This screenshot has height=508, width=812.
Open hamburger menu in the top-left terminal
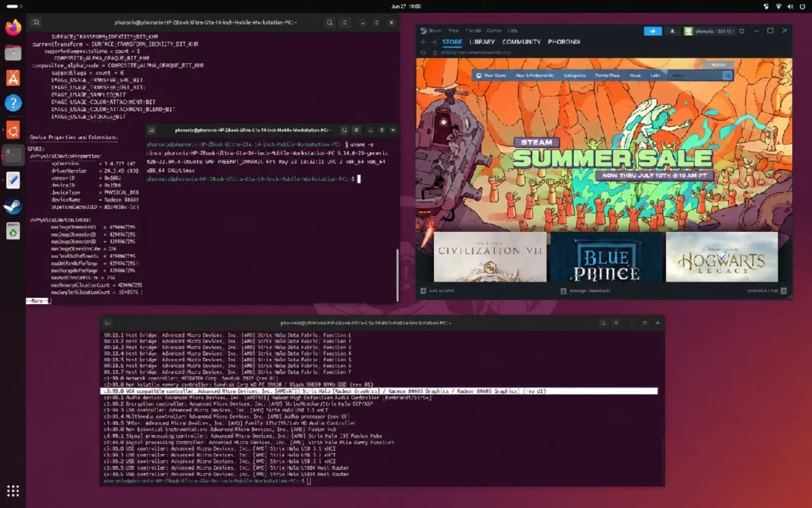(x=344, y=22)
